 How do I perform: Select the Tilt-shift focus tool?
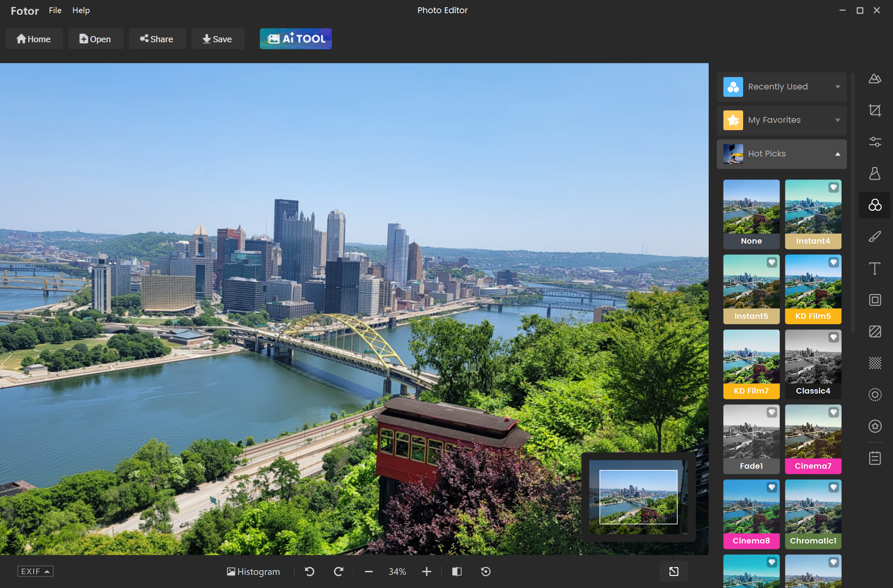(875, 394)
